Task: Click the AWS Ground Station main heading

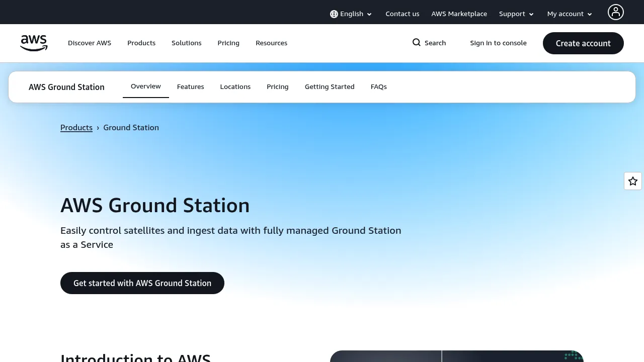Action: [155, 206]
